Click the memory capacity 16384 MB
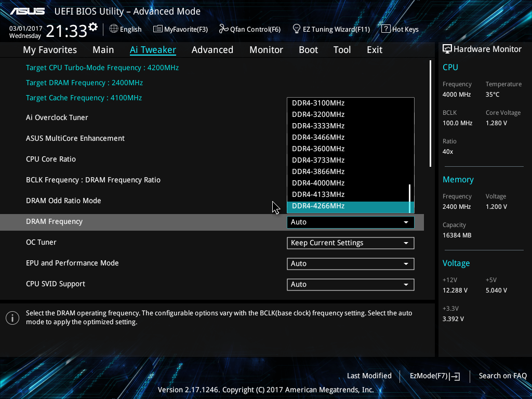This screenshot has width=532, height=399. coord(457,235)
